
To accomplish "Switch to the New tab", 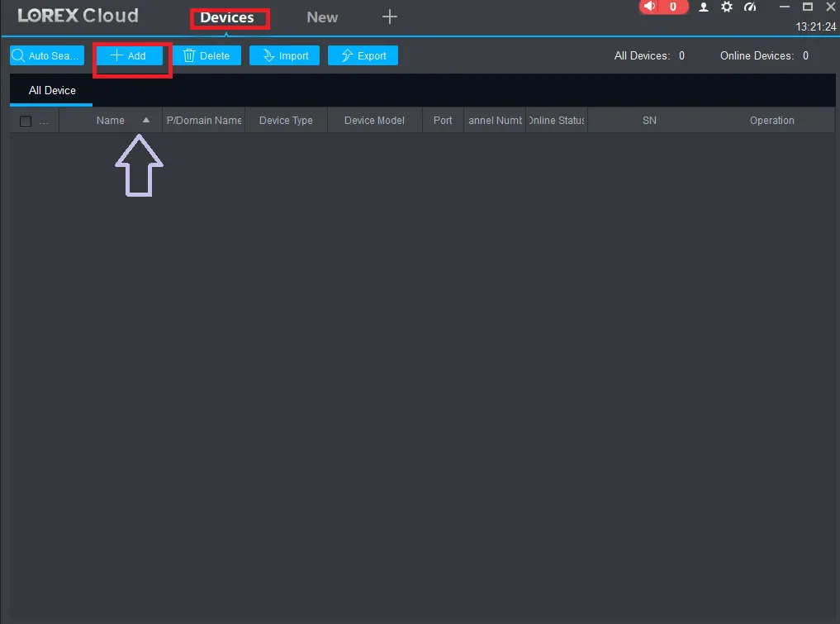I will click(x=321, y=17).
